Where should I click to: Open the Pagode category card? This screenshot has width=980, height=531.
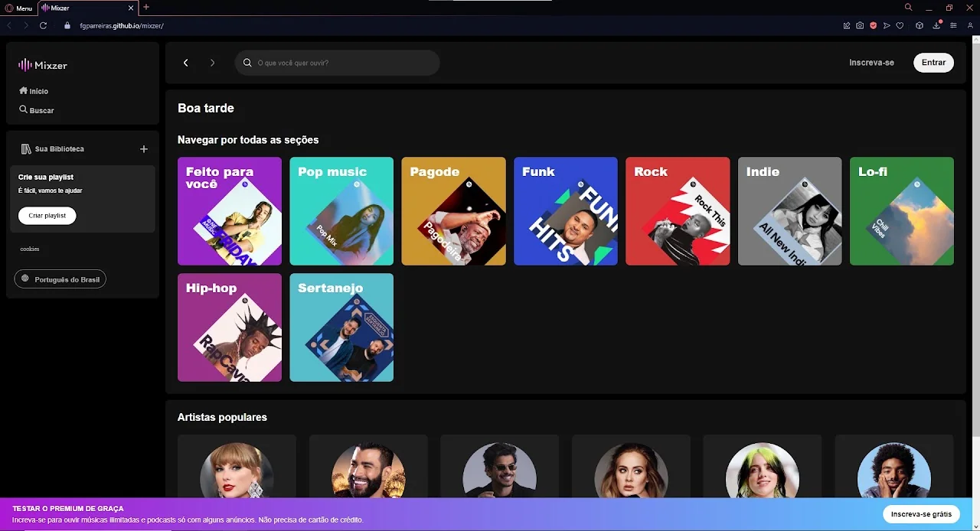point(454,211)
